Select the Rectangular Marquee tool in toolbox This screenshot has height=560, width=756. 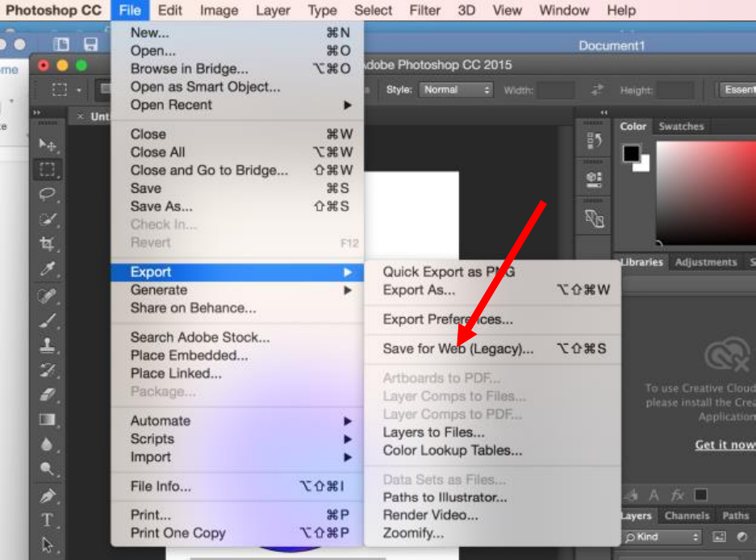click(48, 169)
